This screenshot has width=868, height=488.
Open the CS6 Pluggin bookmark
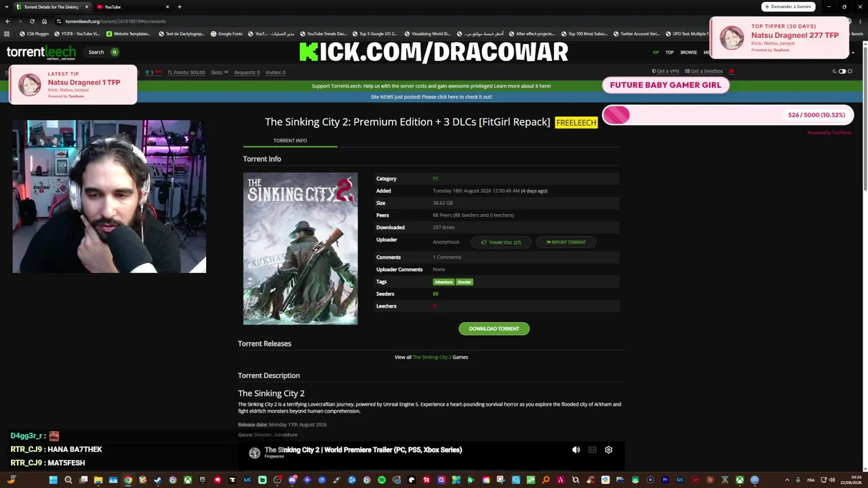34,34
